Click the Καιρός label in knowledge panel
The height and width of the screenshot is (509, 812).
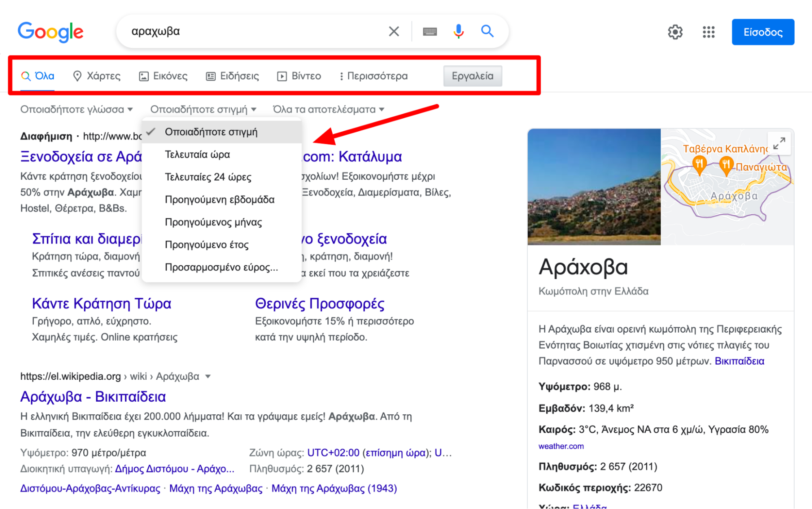click(557, 430)
